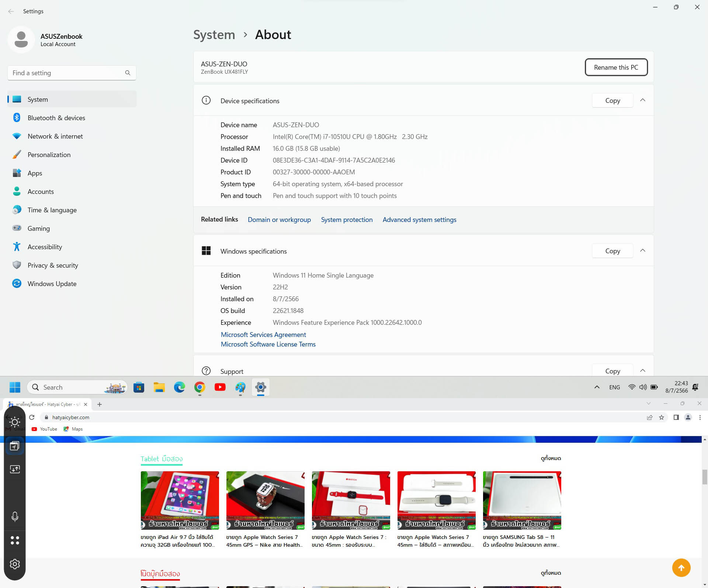Image resolution: width=708 pixels, height=588 pixels.
Task: Open Microsoft Store from taskbar
Action: 139,387
